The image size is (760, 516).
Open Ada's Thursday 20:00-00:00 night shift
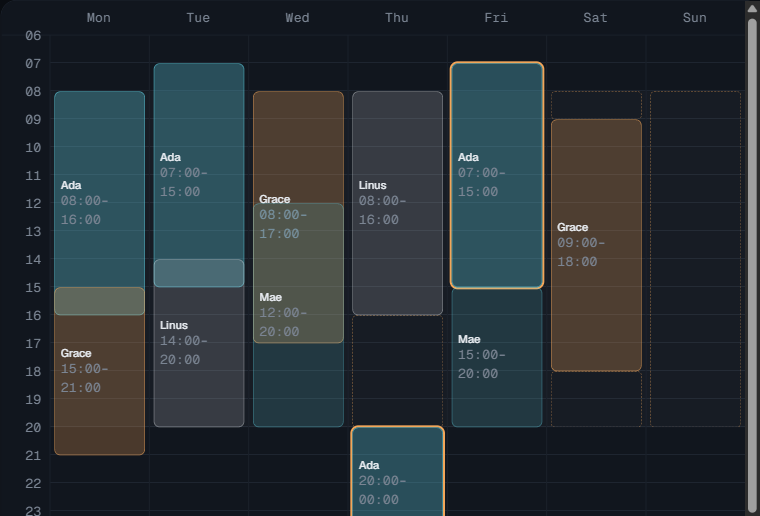[397, 472]
